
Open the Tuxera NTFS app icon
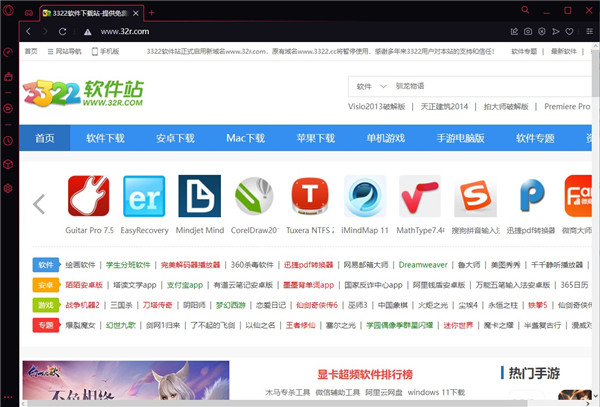[310, 196]
